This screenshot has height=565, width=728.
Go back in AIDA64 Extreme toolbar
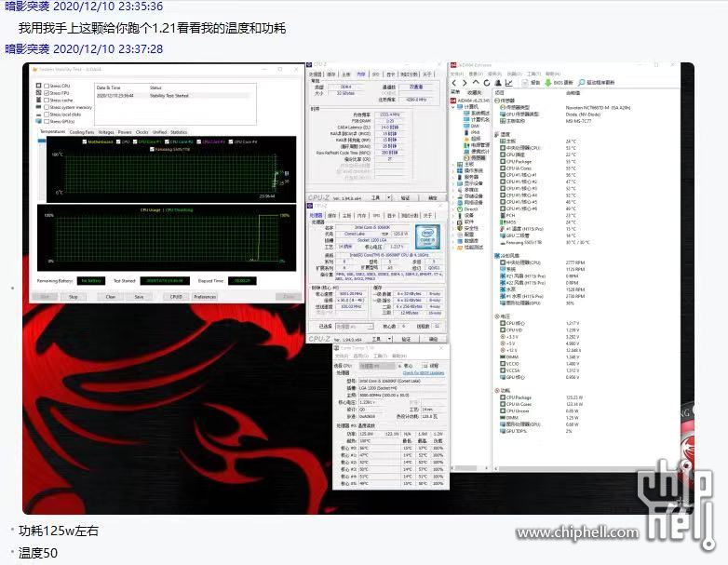point(454,83)
